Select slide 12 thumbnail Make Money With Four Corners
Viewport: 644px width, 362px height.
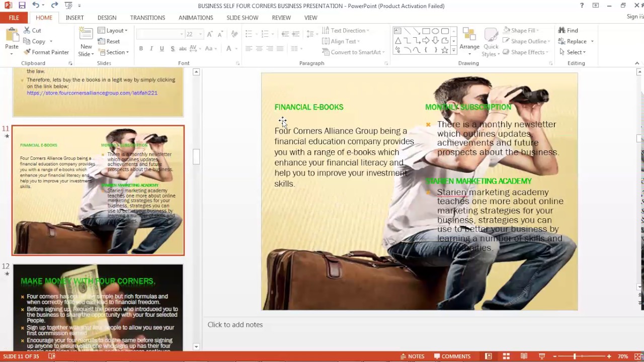click(98, 307)
